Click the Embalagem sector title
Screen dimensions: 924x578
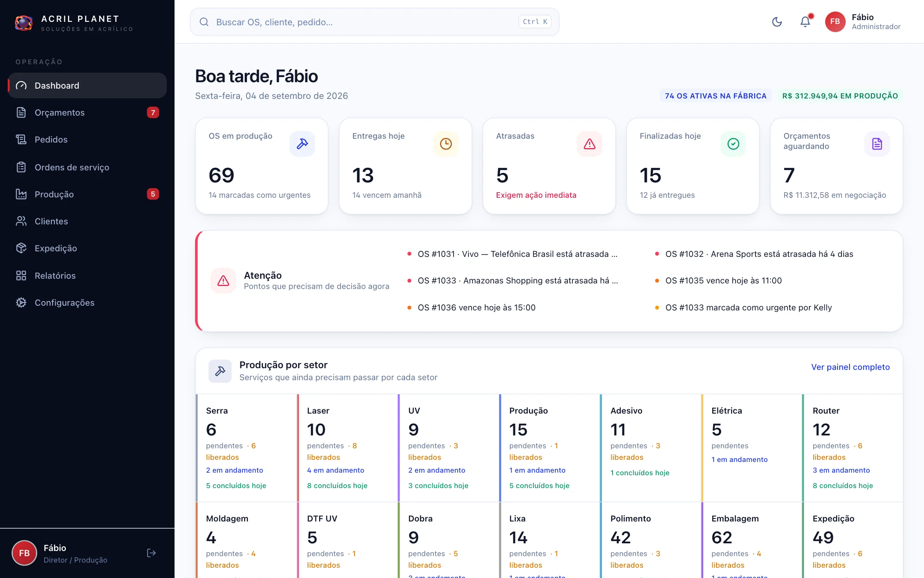pos(735,518)
